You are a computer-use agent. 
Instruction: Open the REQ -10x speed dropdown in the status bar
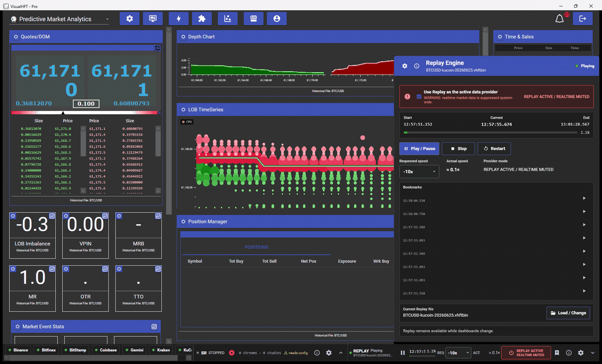[458, 353]
